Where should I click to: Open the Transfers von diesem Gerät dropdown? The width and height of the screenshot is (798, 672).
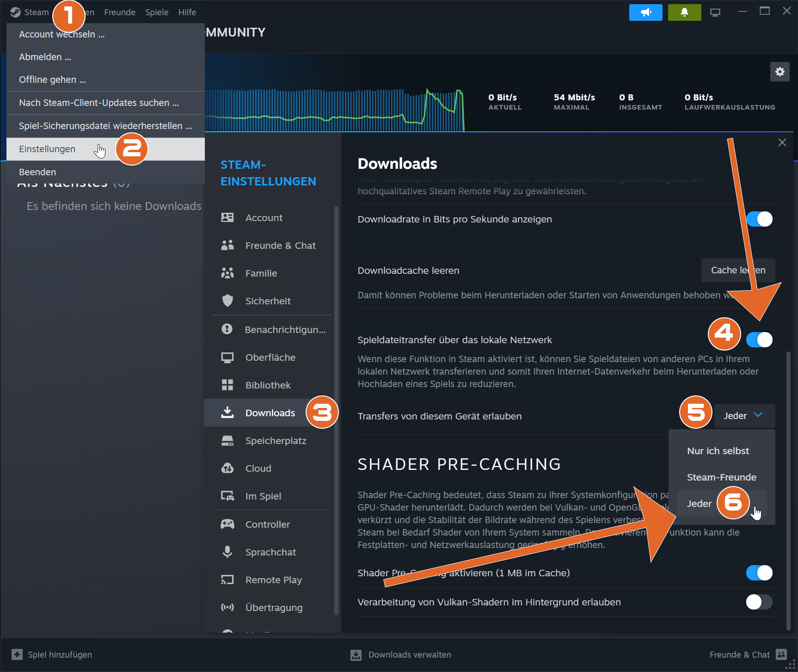coord(744,416)
